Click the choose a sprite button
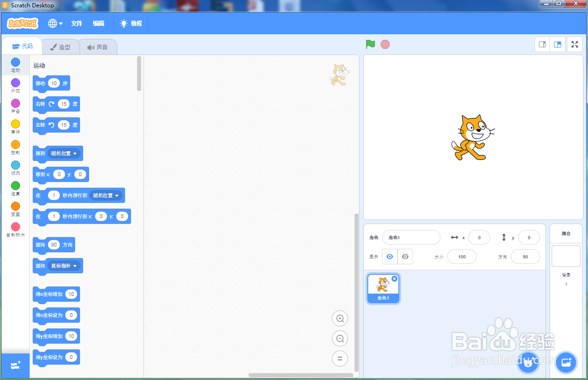The height and width of the screenshot is (380, 588). click(x=528, y=363)
